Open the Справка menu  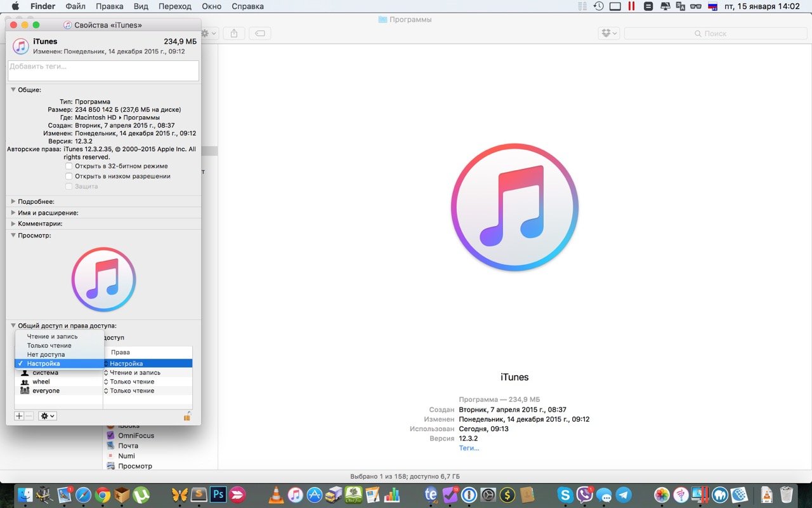[248, 6]
